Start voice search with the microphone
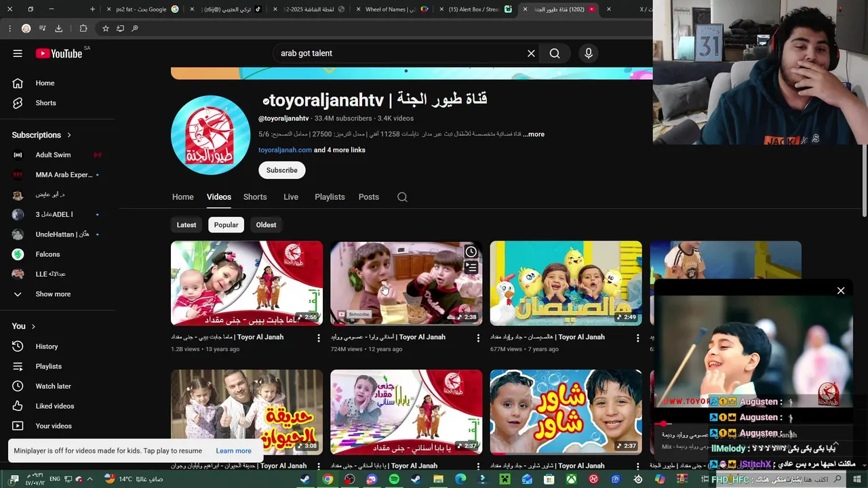Screen dimensions: 868x488 [x=589, y=54]
